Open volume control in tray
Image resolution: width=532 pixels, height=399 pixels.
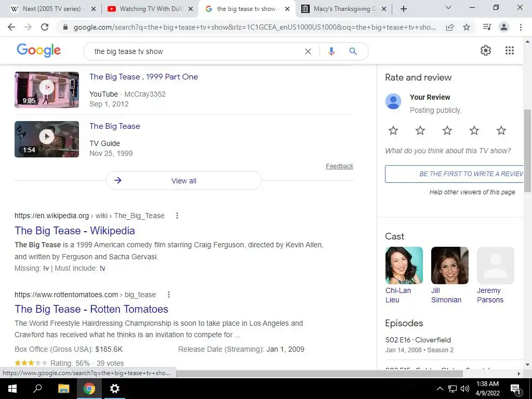(465, 389)
